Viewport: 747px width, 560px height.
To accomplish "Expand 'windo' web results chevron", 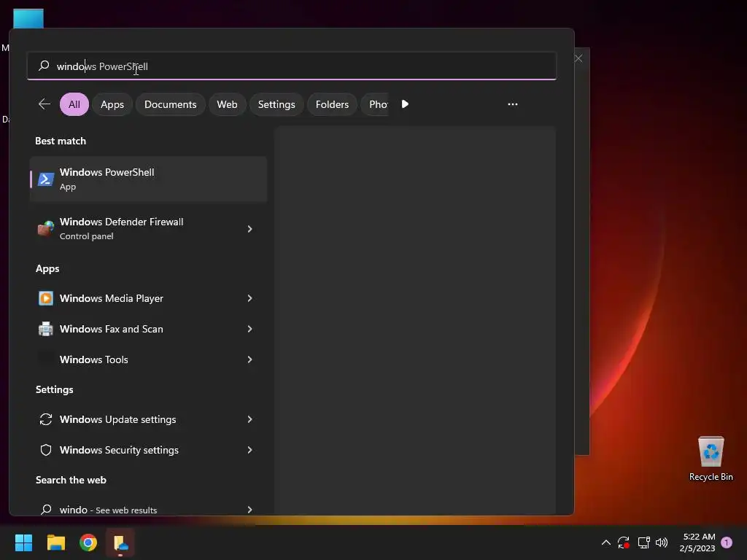I will pos(249,510).
